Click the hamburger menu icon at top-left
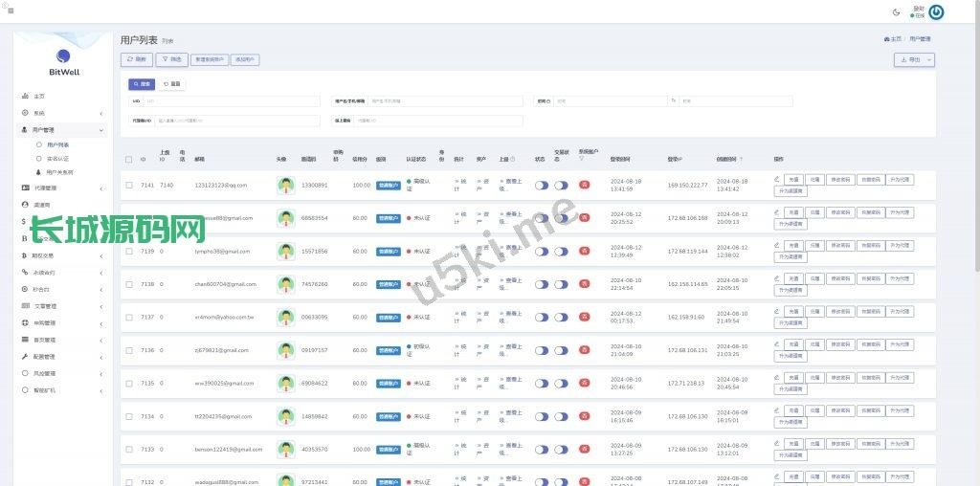The image size is (980, 486). pos(11,11)
